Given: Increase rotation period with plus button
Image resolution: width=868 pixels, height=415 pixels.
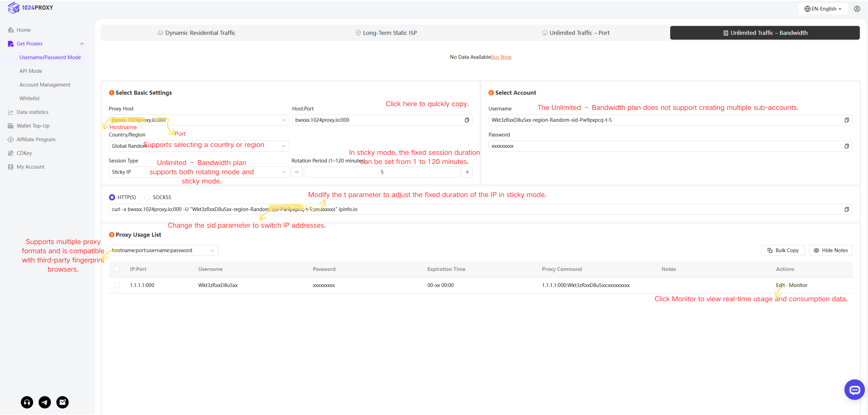Looking at the screenshot, I should click(x=467, y=172).
